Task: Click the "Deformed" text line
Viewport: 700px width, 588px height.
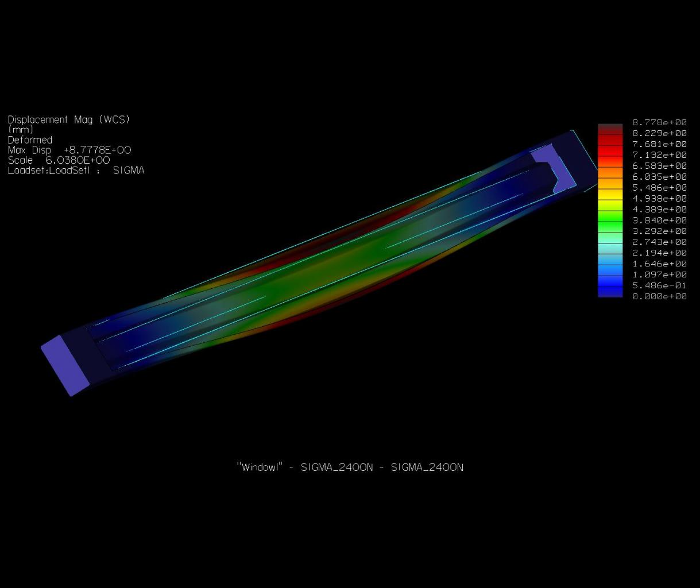Action: [x=30, y=140]
